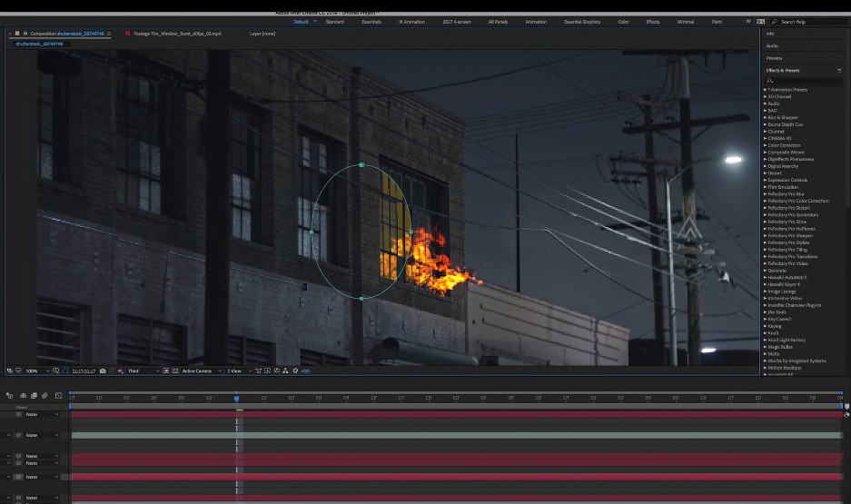Switch to the Essentials workspace
The height and width of the screenshot is (504, 851).
click(x=371, y=22)
